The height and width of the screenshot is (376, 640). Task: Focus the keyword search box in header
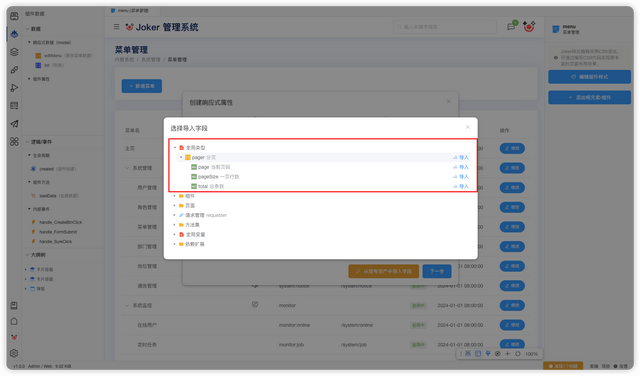[x=444, y=27]
